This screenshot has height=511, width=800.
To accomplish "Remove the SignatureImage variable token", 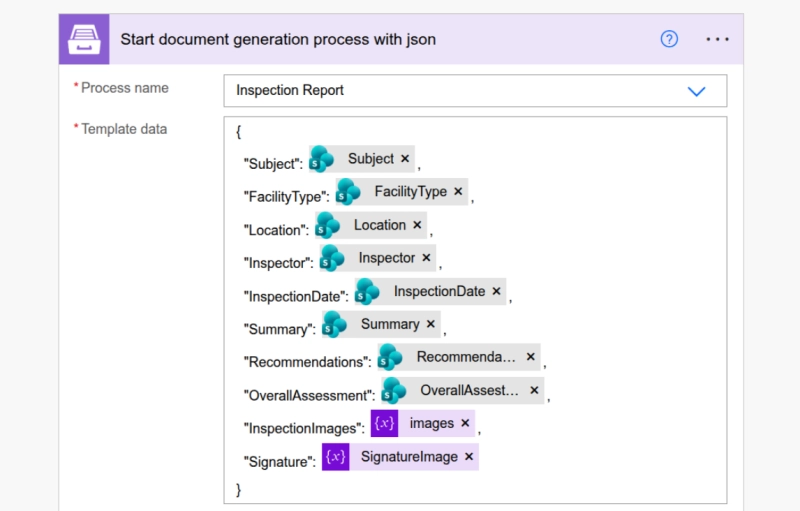I will pos(469,456).
